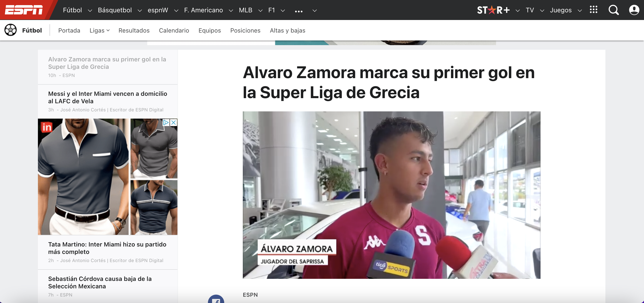Open the Posiciones tab
The width and height of the screenshot is (644, 303).
245,30
